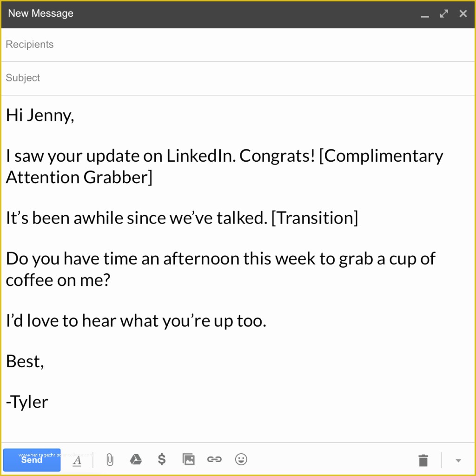Click into the Subject field
The image size is (476, 476).
point(238,78)
